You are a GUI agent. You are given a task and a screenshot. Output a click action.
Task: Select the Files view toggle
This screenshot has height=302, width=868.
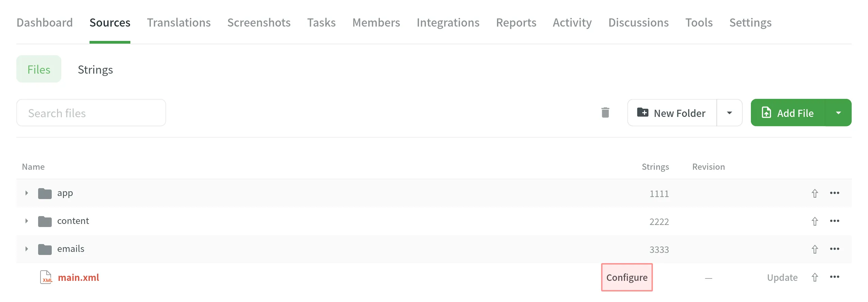coord(38,69)
